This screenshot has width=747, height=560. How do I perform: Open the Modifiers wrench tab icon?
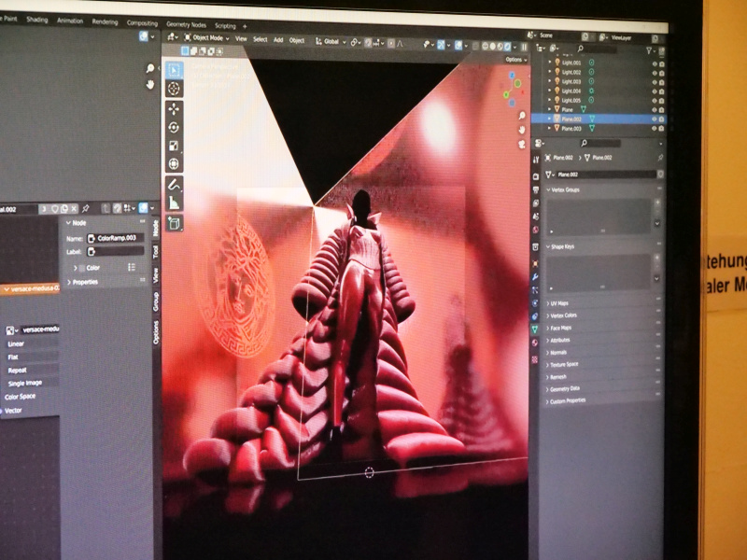point(535,276)
